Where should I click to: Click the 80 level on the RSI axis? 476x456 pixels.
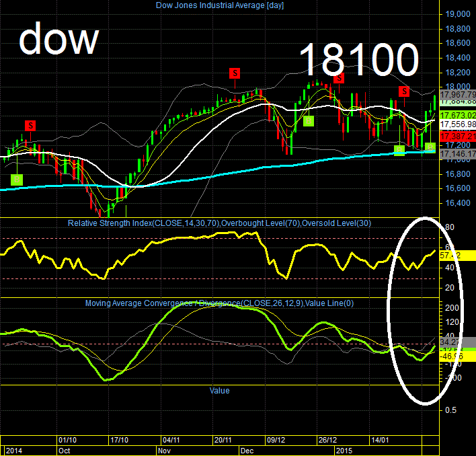pyautogui.click(x=450, y=227)
